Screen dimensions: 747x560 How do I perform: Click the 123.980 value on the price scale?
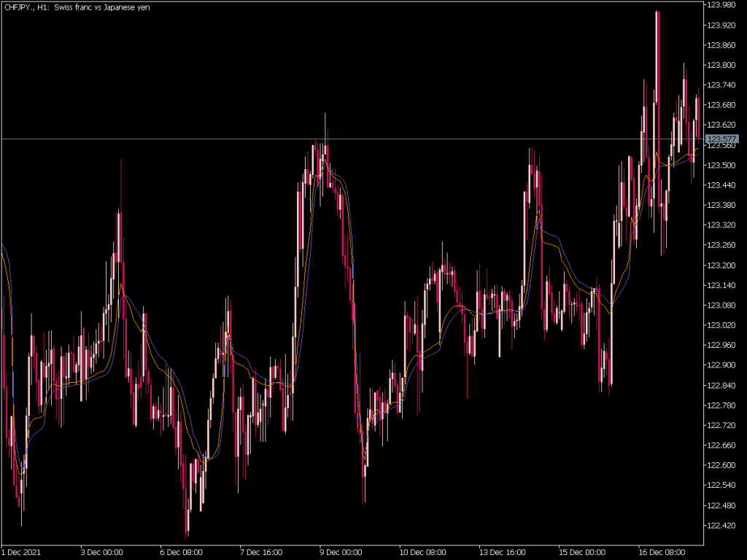(x=721, y=6)
